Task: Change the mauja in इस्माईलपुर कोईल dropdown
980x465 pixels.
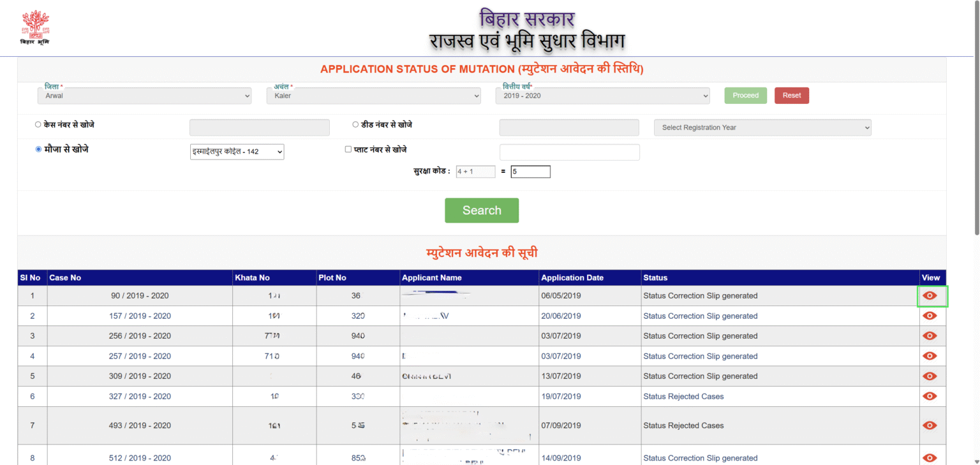Action: coord(237,151)
